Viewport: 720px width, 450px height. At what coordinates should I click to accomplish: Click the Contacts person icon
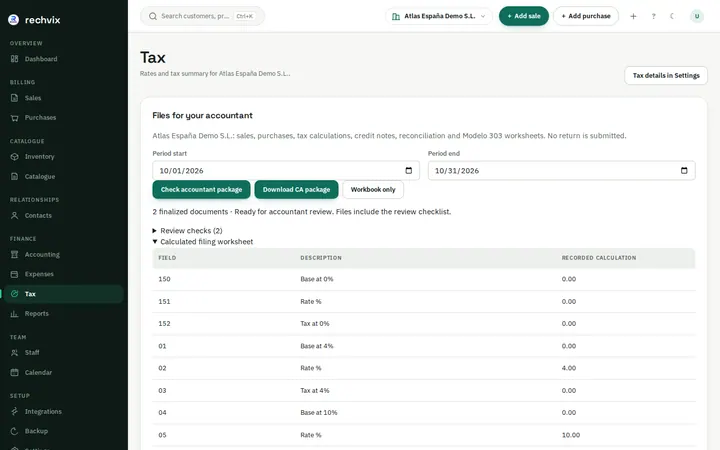point(15,215)
